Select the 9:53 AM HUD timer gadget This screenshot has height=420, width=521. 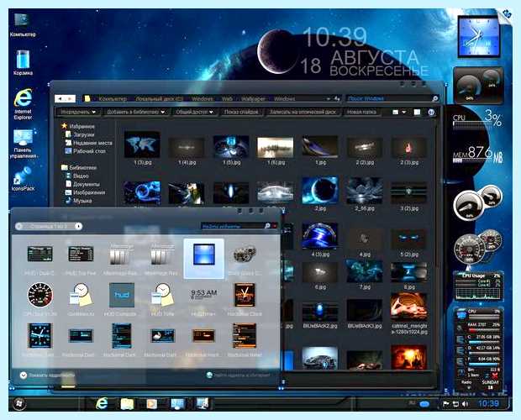[x=203, y=295]
